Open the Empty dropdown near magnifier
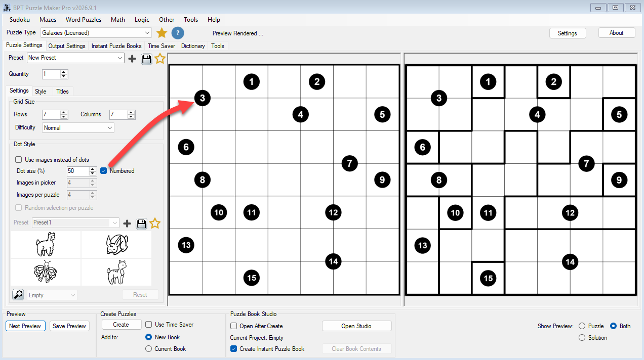Screen dimensions: 644x360 [53, 295]
